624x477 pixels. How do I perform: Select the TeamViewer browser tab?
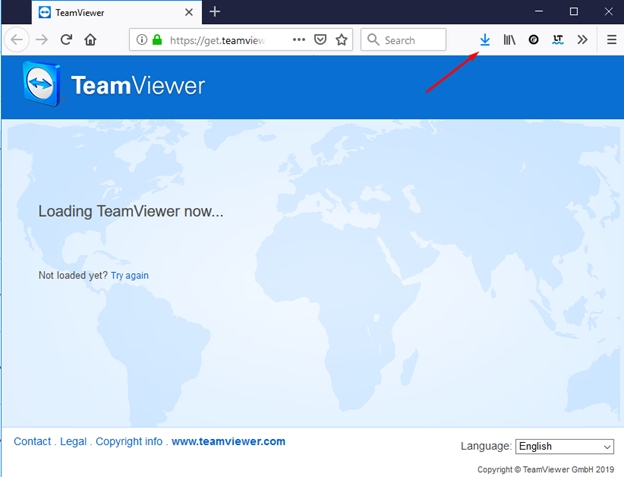click(x=117, y=12)
